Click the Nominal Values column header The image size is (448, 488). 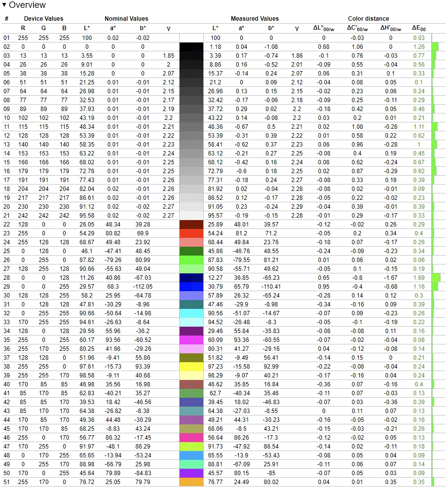(x=126, y=19)
